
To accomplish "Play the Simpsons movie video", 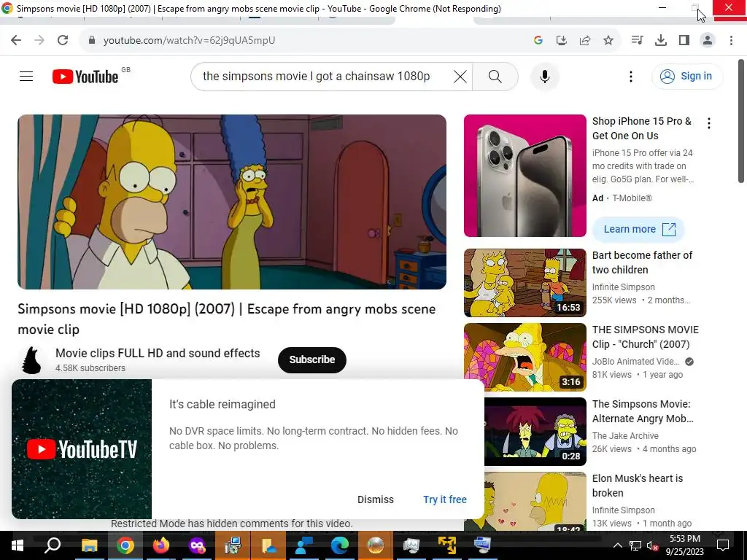I will tap(232, 201).
